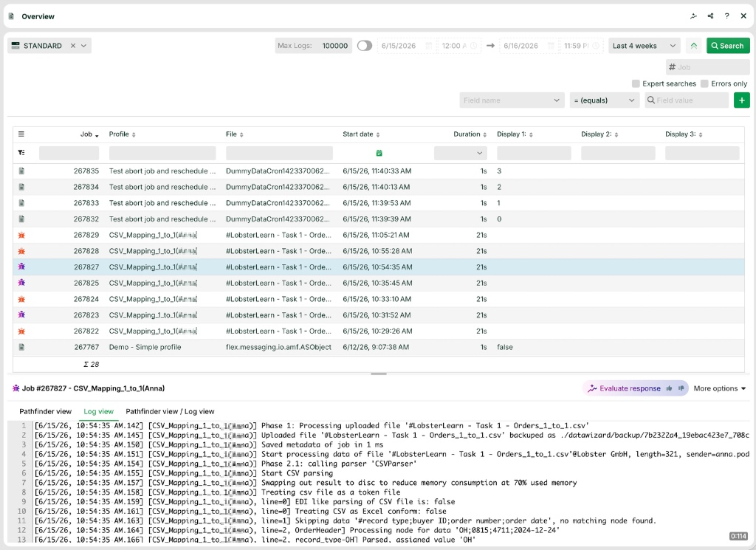Click the purple bug icon for job 267823
Viewport: 756px width, 550px height.
(x=21, y=314)
